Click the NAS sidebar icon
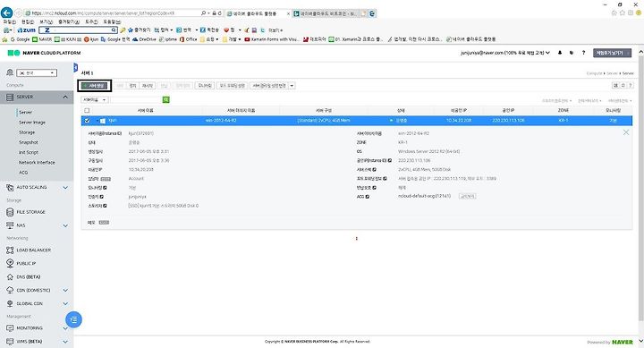This screenshot has width=644, height=348. pyautogui.click(x=10, y=225)
